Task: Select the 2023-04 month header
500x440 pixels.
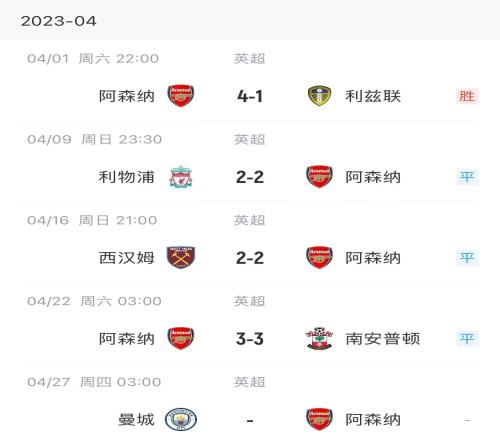Action: (x=58, y=21)
